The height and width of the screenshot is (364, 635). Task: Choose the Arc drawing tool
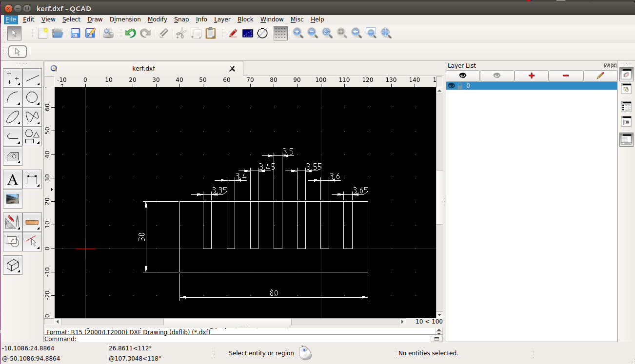tap(13, 97)
